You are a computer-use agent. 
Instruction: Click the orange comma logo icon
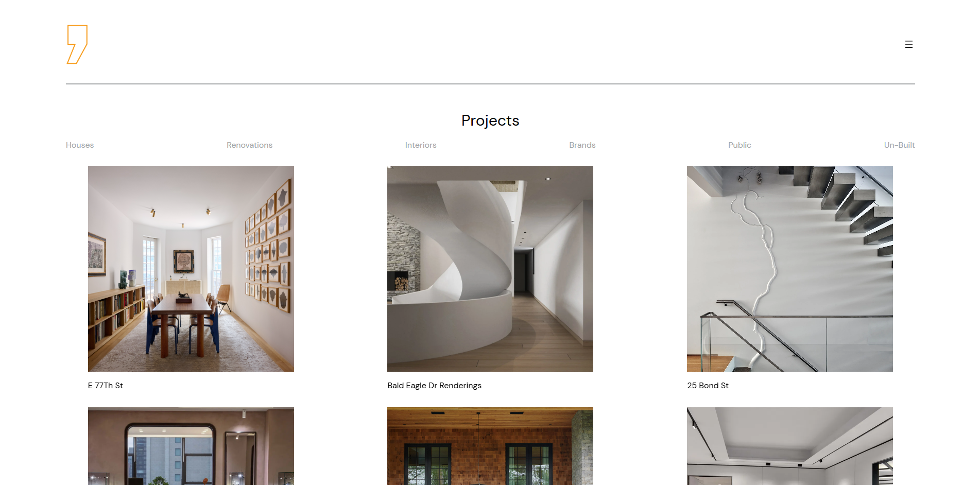tap(77, 44)
